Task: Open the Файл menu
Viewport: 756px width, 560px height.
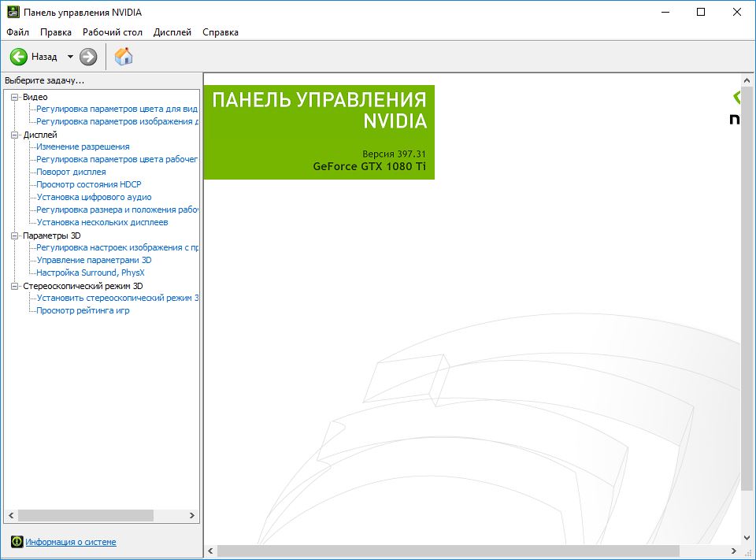Action: tap(18, 32)
